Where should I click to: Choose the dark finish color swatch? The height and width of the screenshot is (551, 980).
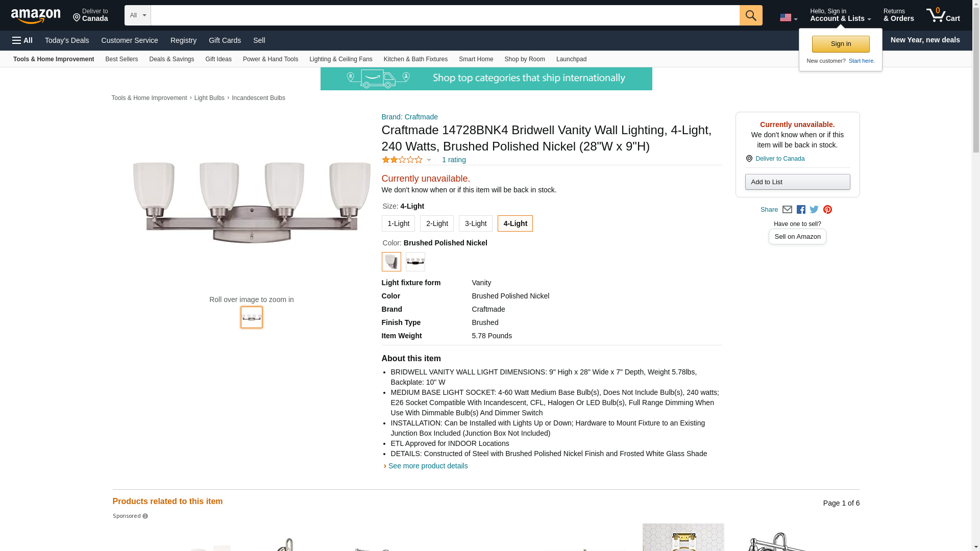415,262
